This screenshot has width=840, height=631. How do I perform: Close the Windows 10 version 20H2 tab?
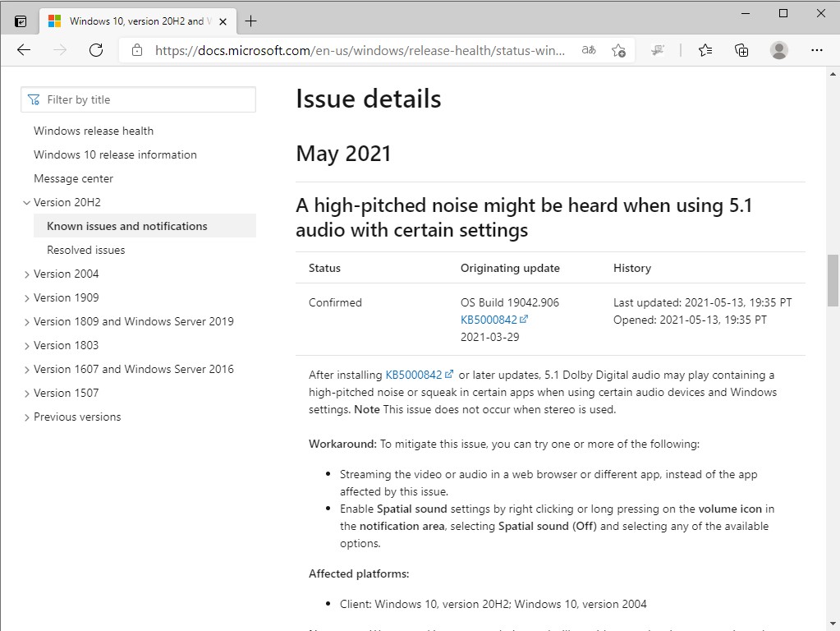[223, 21]
